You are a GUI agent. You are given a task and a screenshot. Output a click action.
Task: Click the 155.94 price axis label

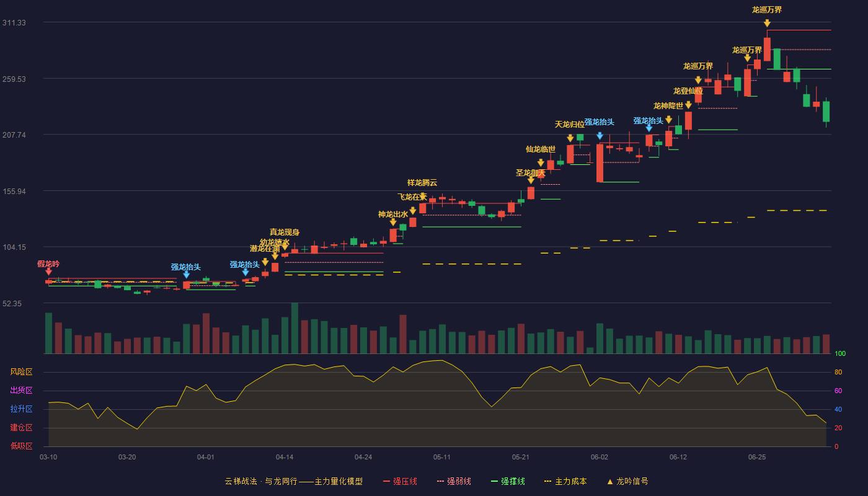(14, 192)
